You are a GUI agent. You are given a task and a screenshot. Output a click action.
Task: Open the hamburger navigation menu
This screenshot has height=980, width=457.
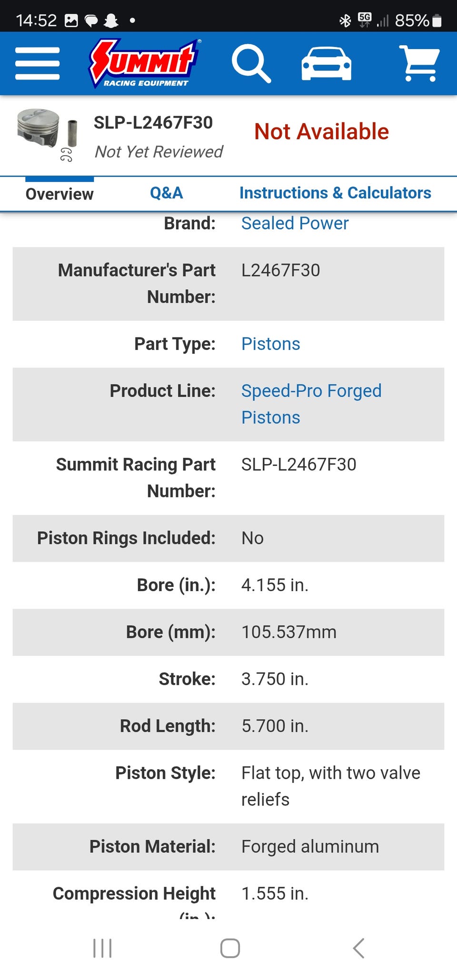pos(37,63)
